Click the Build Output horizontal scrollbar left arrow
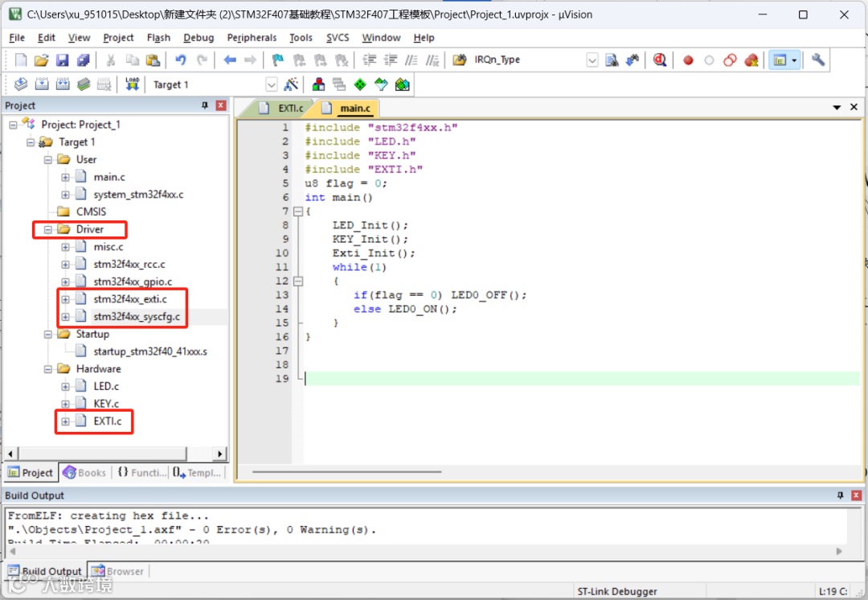 (x=12, y=551)
